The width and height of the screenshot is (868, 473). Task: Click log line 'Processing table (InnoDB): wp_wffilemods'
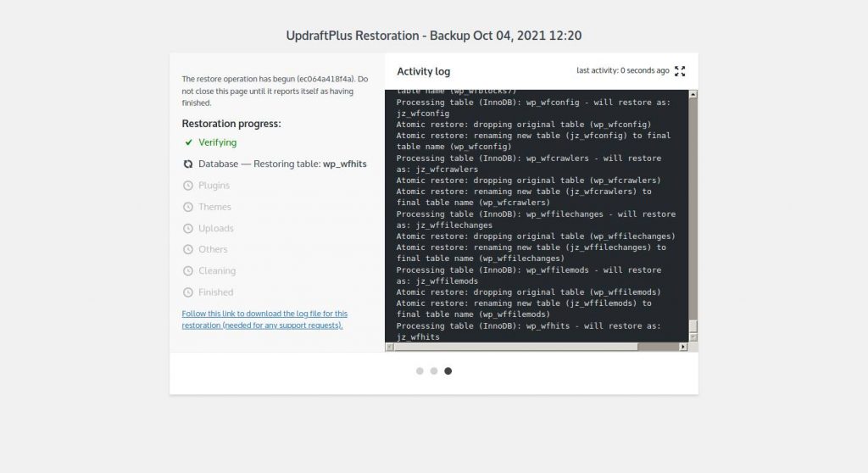pyautogui.click(x=529, y=275)
